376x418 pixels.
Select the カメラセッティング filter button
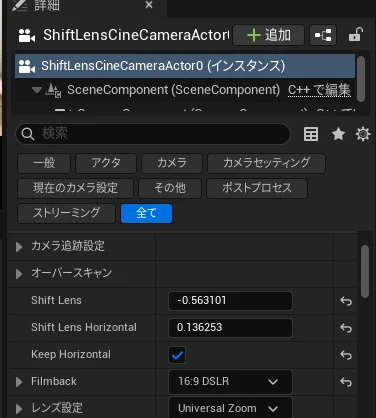pos(266,163)
